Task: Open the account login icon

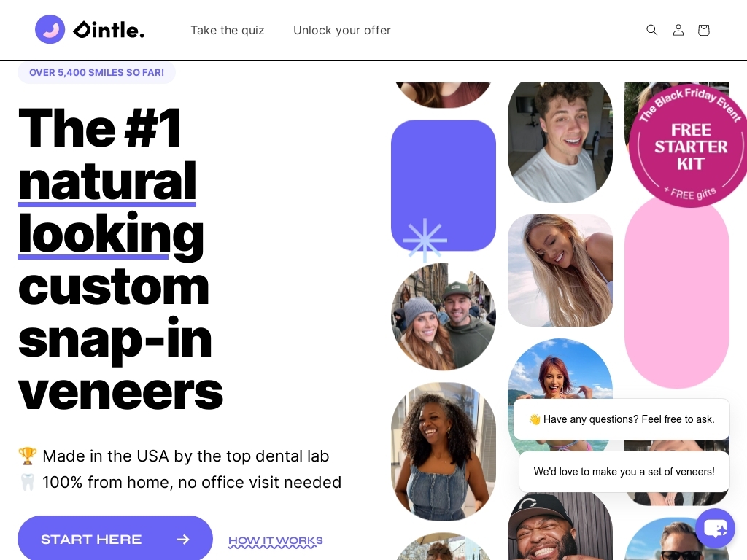Action: coord(678,30)
